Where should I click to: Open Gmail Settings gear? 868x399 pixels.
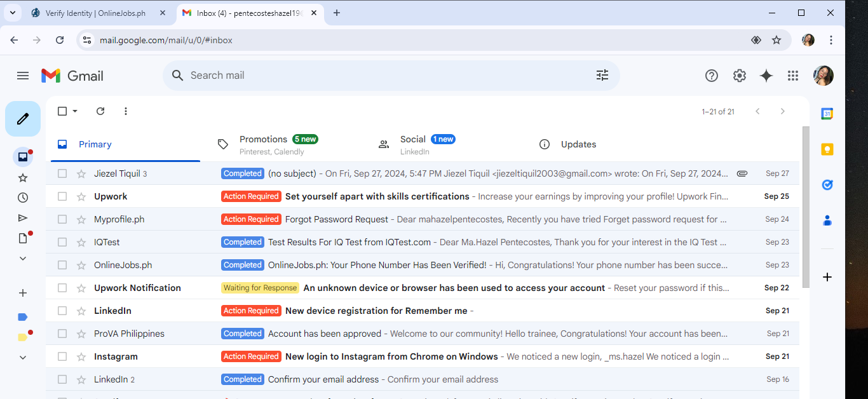click(740, 76)
